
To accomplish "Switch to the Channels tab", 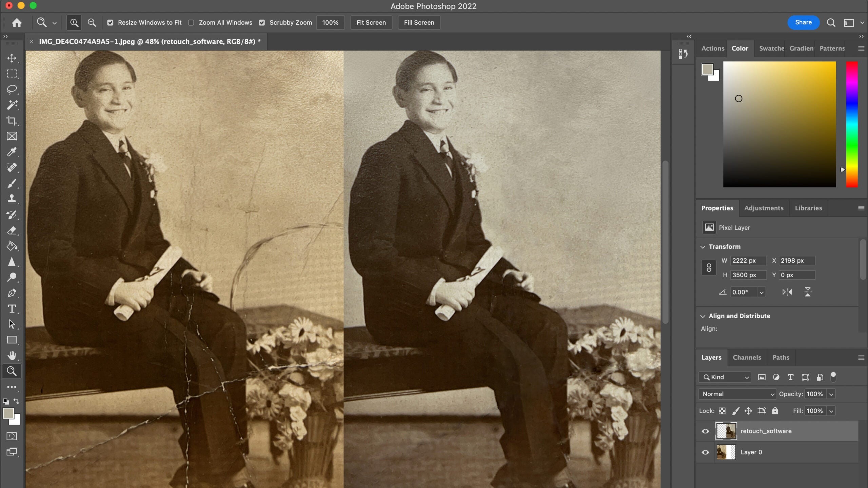I will coord(747,358).
